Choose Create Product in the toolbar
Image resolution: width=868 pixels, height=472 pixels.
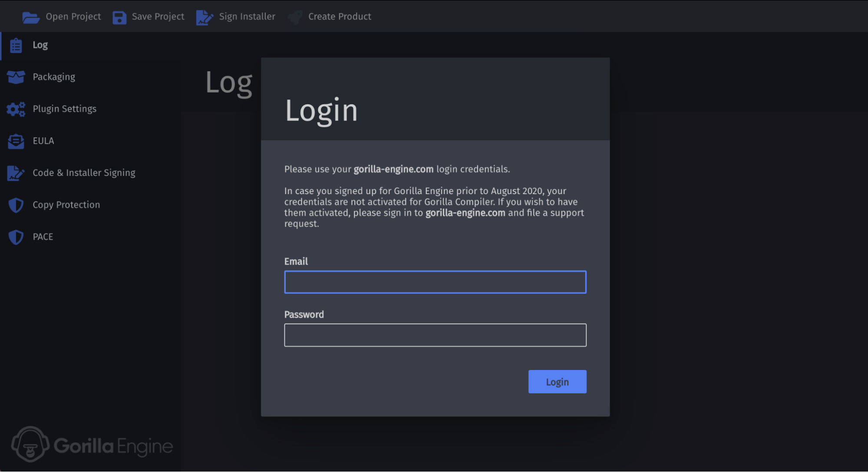[340, 17]
